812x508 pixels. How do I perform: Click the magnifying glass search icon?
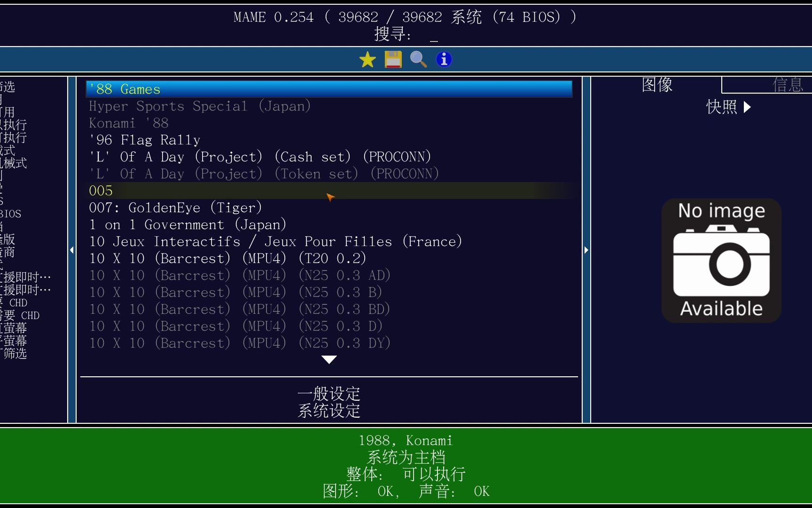click(418, 60)
